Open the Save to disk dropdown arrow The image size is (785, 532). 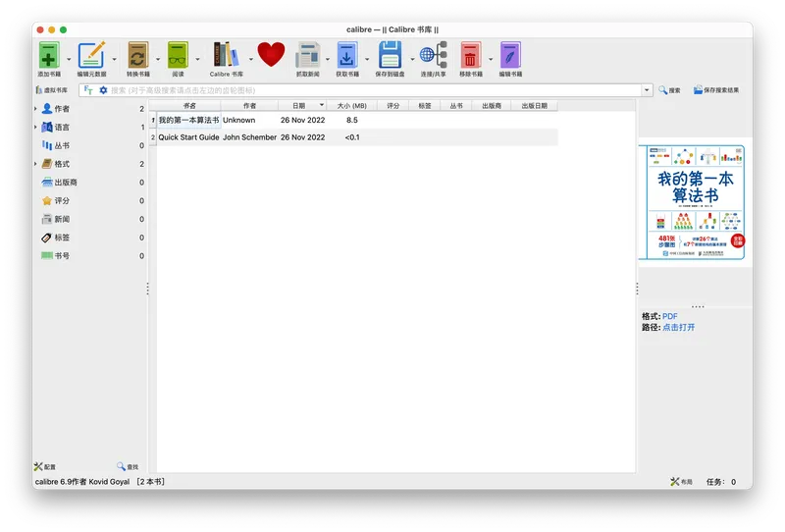[412, 59]
